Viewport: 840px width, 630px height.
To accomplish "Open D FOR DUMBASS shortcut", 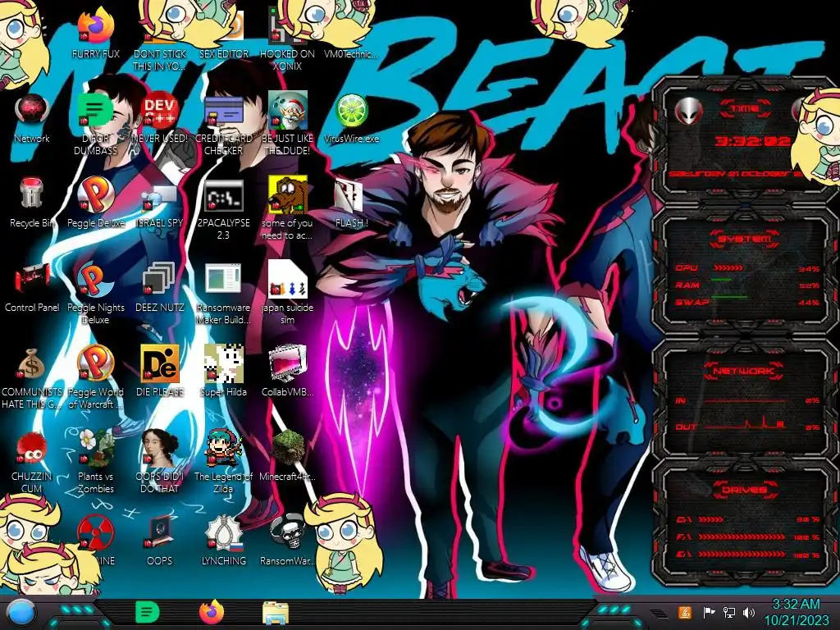I will pyautogui.click(x=95, y=111).
